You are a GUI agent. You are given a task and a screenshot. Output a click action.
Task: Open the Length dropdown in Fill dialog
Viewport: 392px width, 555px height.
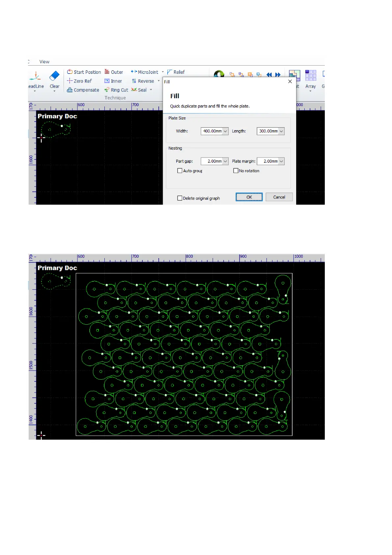(x=281, y=131)
